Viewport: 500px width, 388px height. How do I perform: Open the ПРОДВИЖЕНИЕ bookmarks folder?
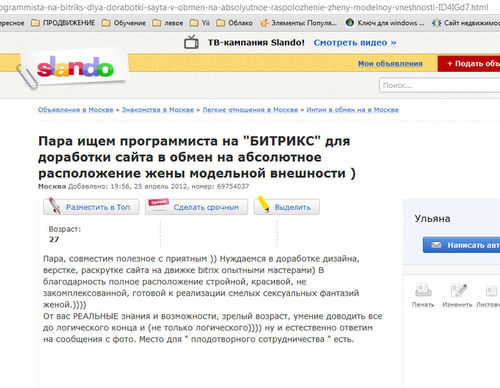tap(63, 23)
